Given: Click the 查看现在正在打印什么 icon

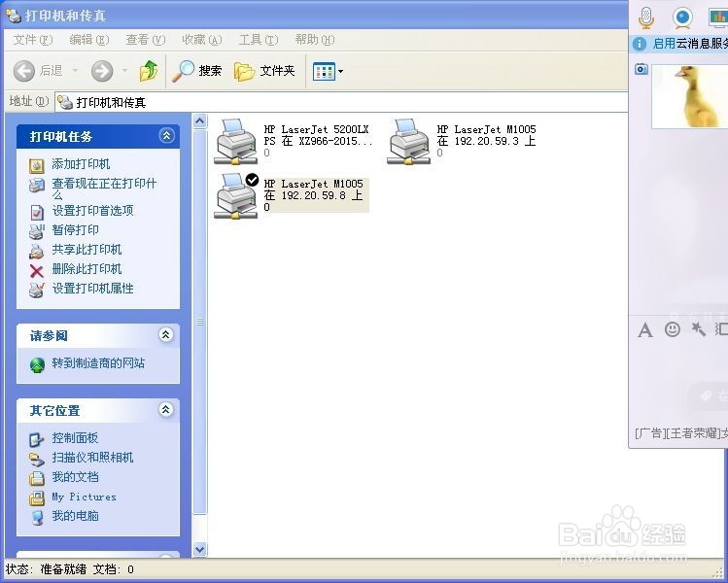Looking at the screenshot, I should pos(37,186).
